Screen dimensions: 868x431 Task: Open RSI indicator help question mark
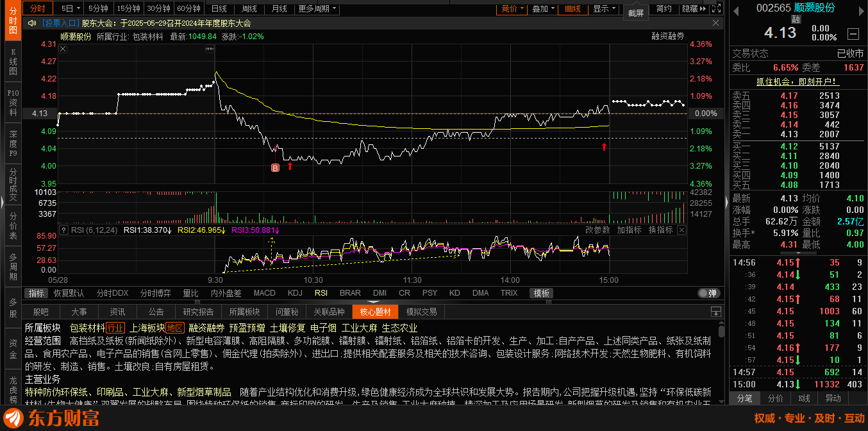(63, 230)
